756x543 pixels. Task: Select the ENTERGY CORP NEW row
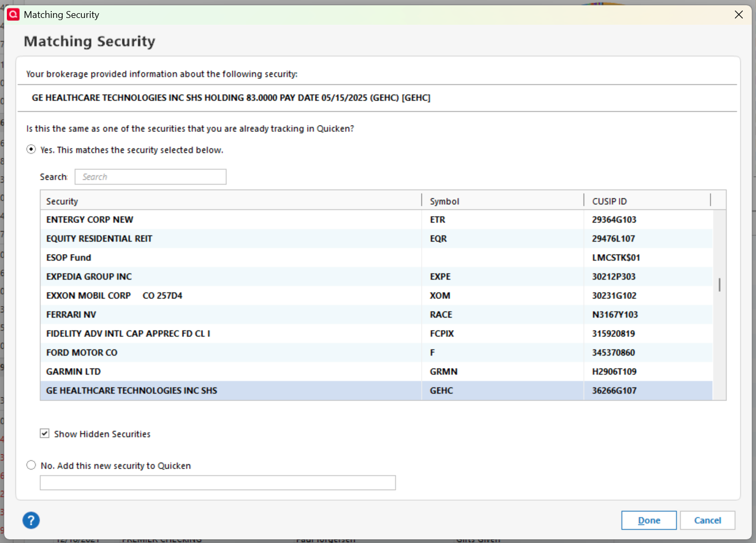pyautogui.click(x=377, y=220)
